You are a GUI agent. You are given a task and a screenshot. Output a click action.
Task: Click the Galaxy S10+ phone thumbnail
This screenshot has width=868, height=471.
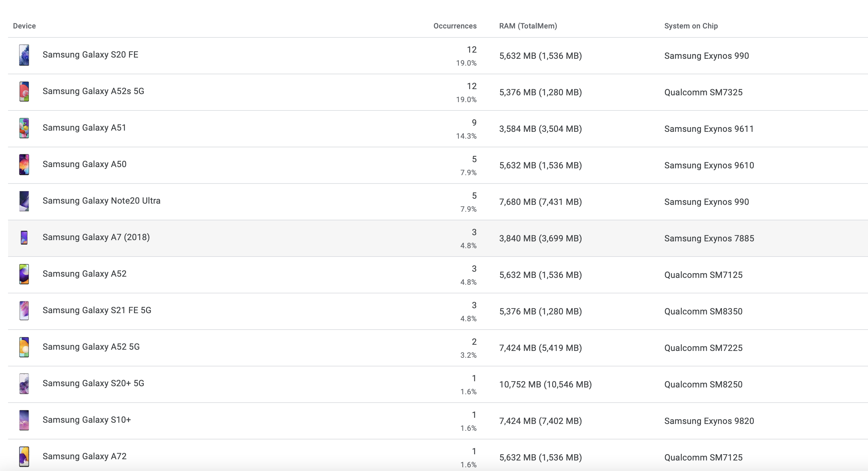[x=24, y=420]
